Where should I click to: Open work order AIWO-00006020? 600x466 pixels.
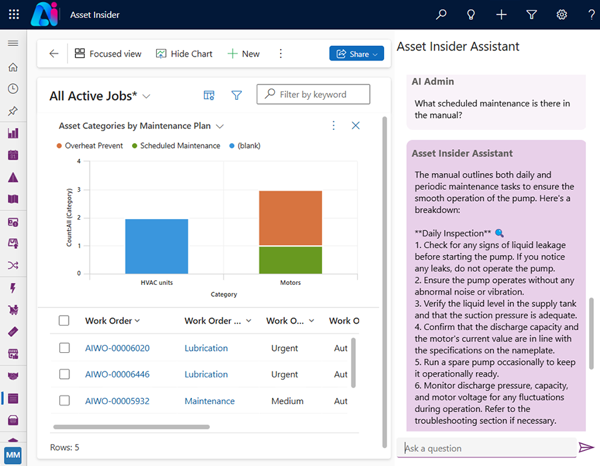(x=117, y=348)
